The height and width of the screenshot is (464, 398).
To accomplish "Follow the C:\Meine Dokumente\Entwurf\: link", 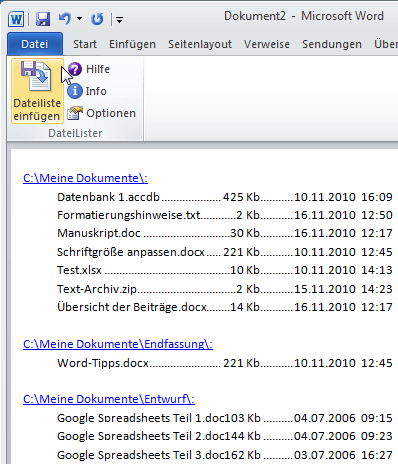I will pos(109,399).
